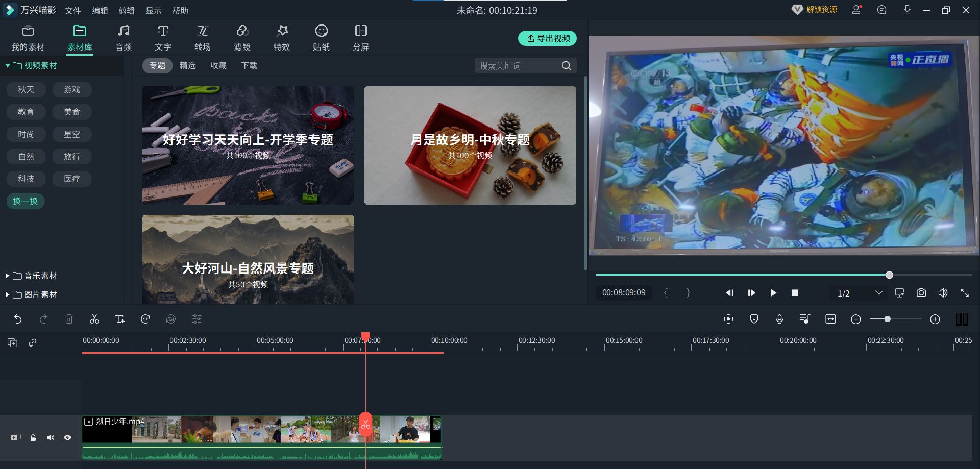Screen dimensions: 980x469
Task: Add a new track icon
Action: 13,342
